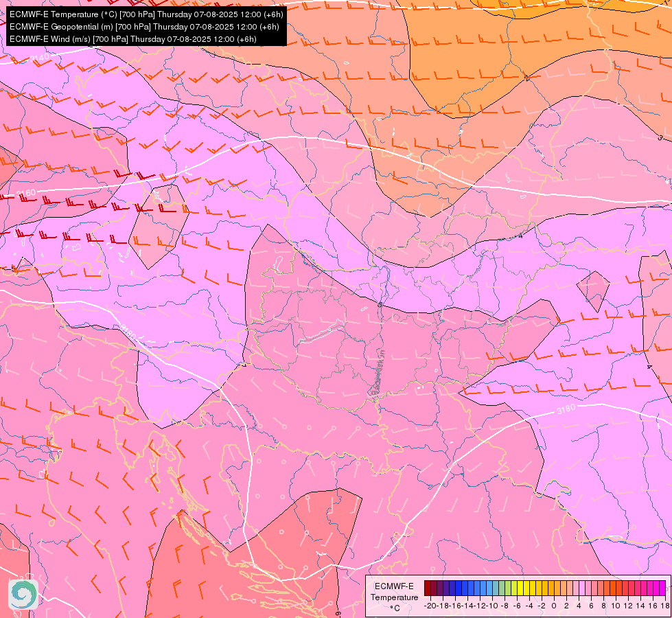This screenshot has width=672, height=618.
Task: Click legend value -2
Action: [x=542, y=606]
